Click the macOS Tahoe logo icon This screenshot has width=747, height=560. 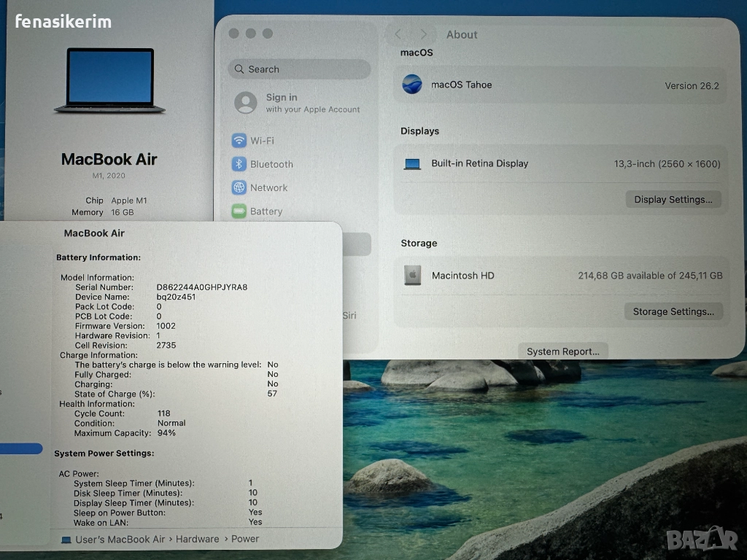(412, 85)
